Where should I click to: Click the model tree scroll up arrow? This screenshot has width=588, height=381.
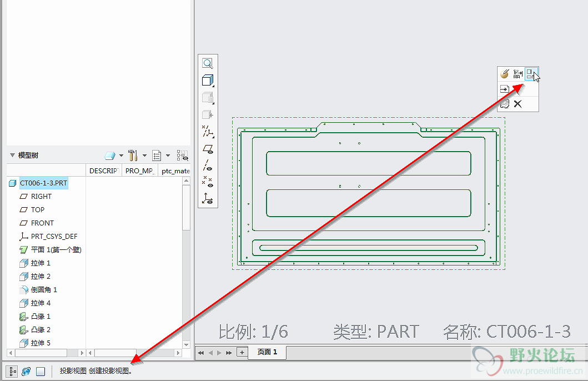187,181
